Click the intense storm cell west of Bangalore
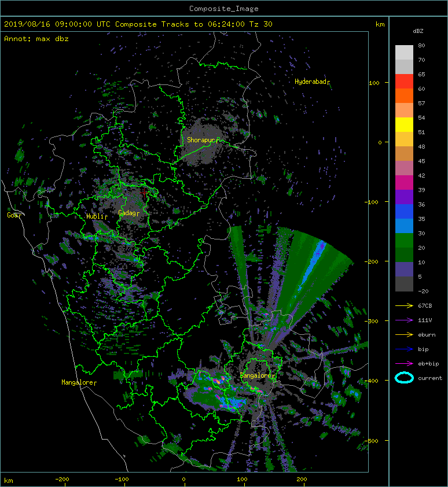The image size is (448, 487). (x=219, y=381)
